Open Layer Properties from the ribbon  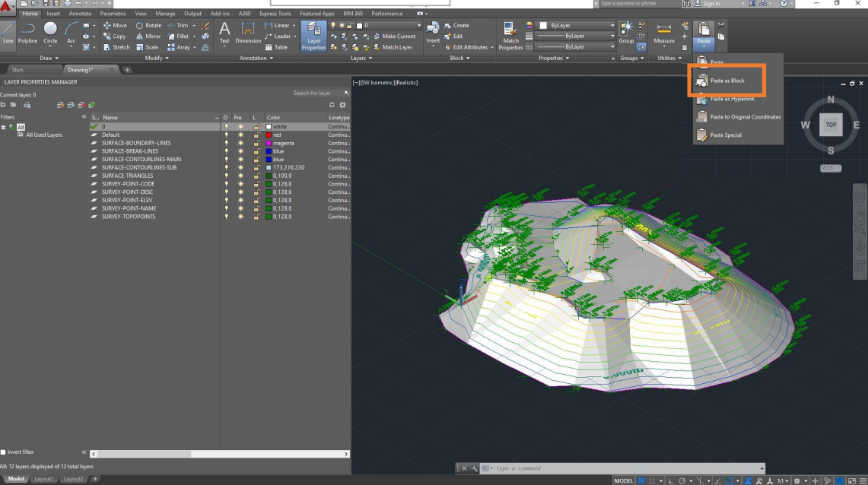click(313, 36)
